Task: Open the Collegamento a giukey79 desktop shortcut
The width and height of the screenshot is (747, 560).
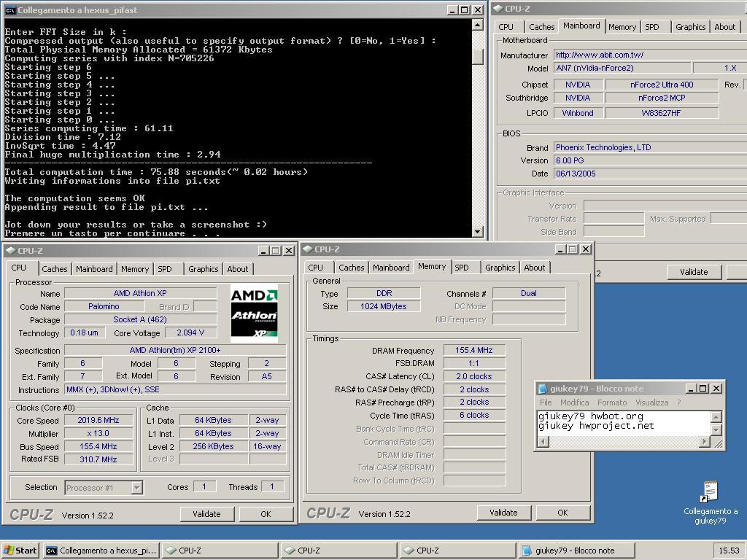Action: click(x=711, y=502)
